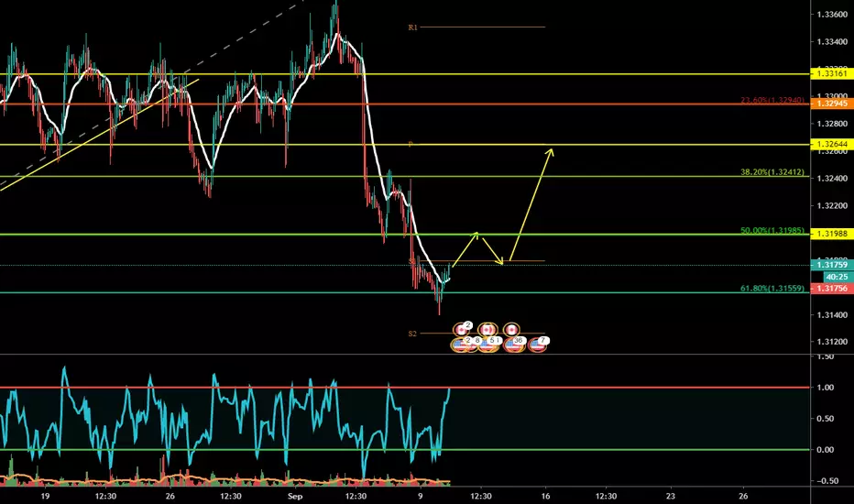
Task: Click the 16 date on time axis
Action: (546, 496)
